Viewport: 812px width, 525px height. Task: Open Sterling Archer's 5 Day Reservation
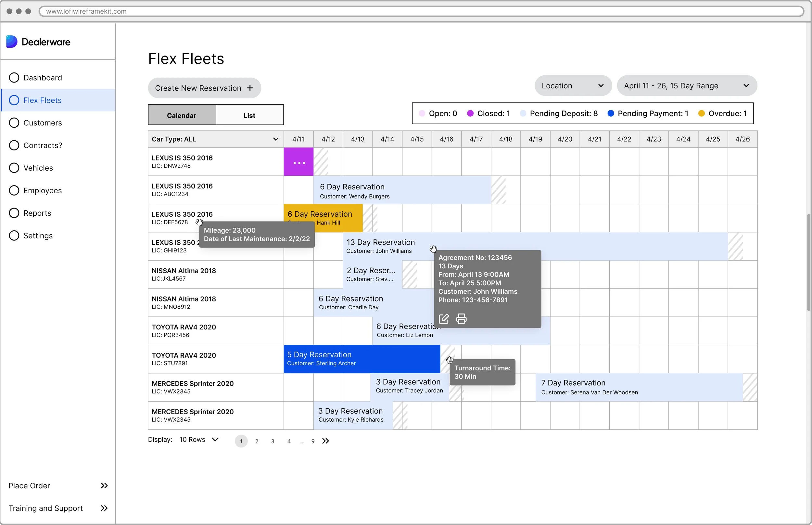click(x=361, y=359)
